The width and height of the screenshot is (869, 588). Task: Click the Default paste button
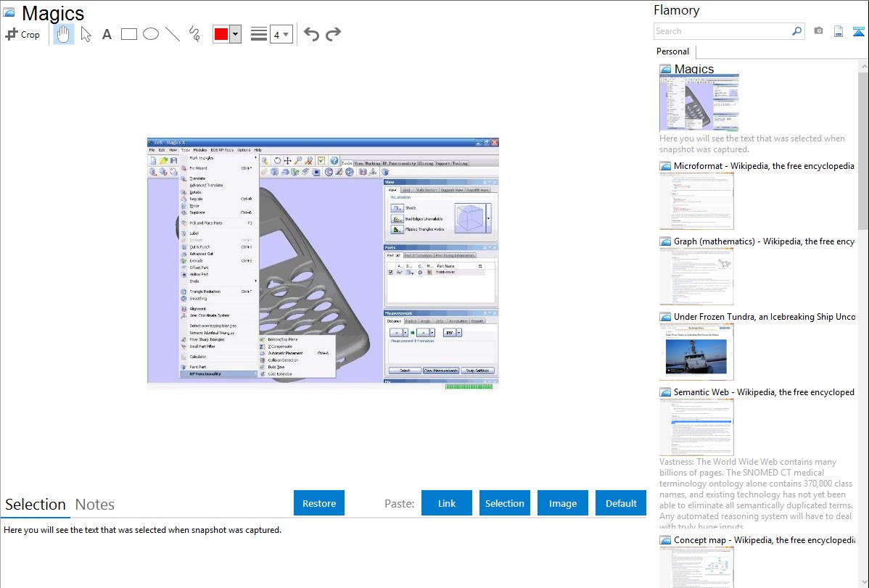(621, 503)
